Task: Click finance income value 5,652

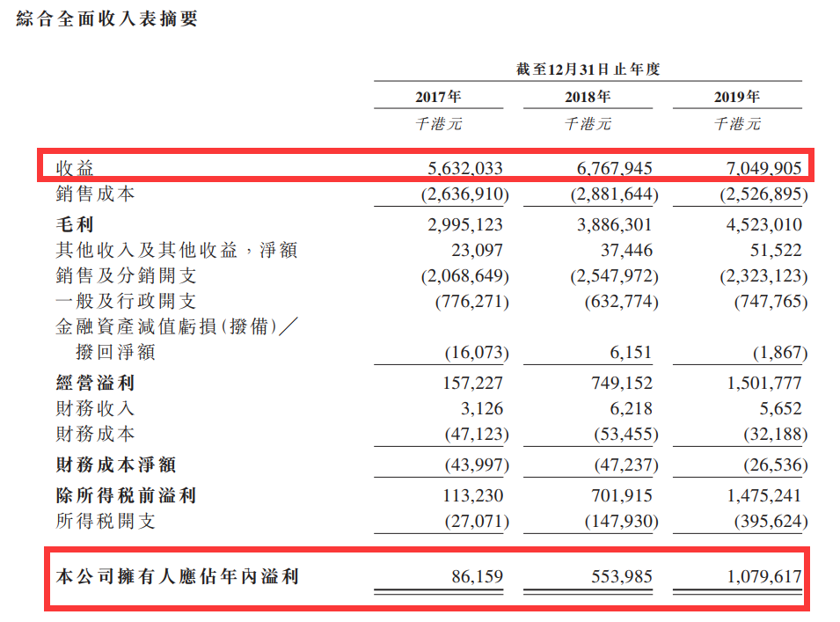Action: pyautogui.click(x=780, y=409)
